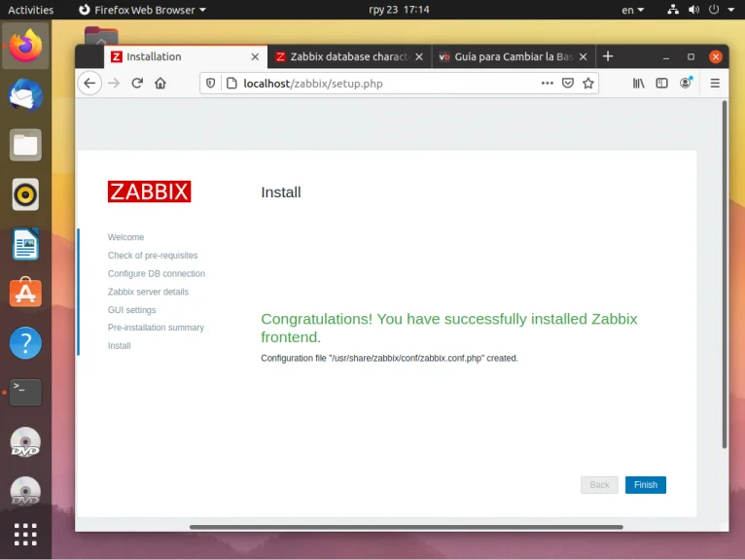Screen dimensions: 745x560
Task: Go to the Firefox home page
Action: click(160, 84)
